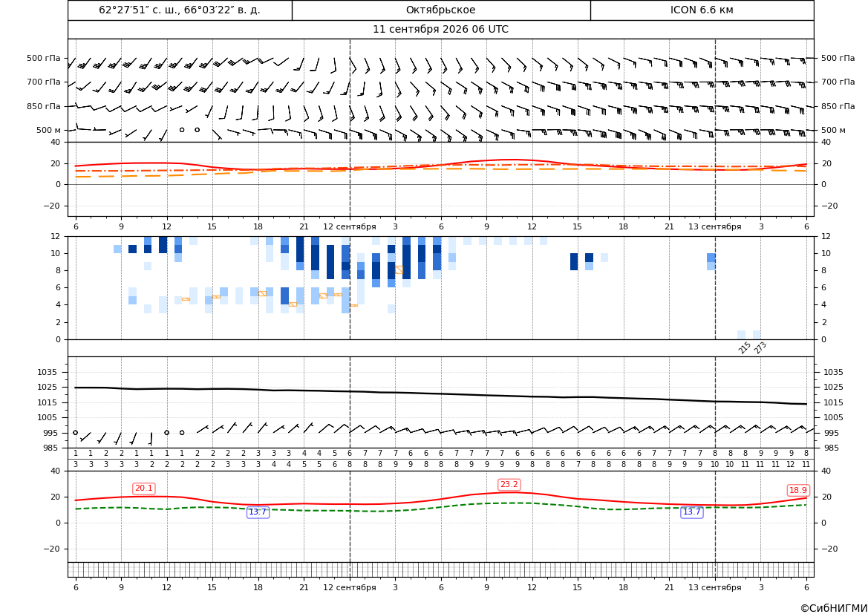Screen dimensions: 868x614
Task: Select the Октябрьское location header cell
Action: point(441,10)
